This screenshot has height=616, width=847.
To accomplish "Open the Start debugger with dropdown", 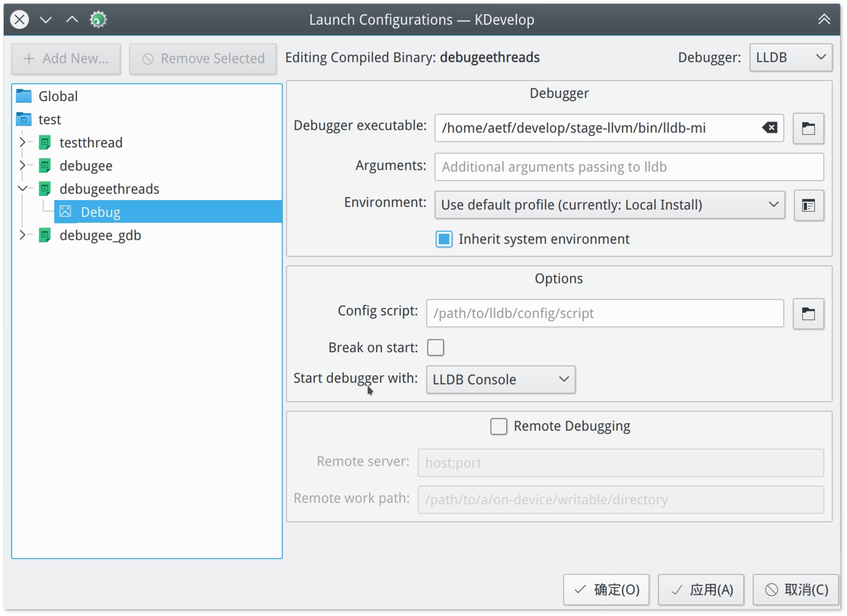I will 500,380.
